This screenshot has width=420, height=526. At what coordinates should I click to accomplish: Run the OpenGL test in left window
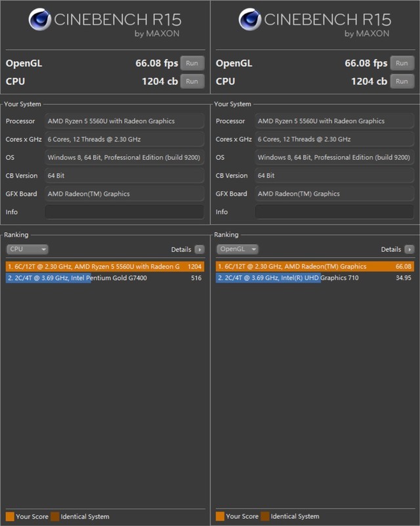192,63
